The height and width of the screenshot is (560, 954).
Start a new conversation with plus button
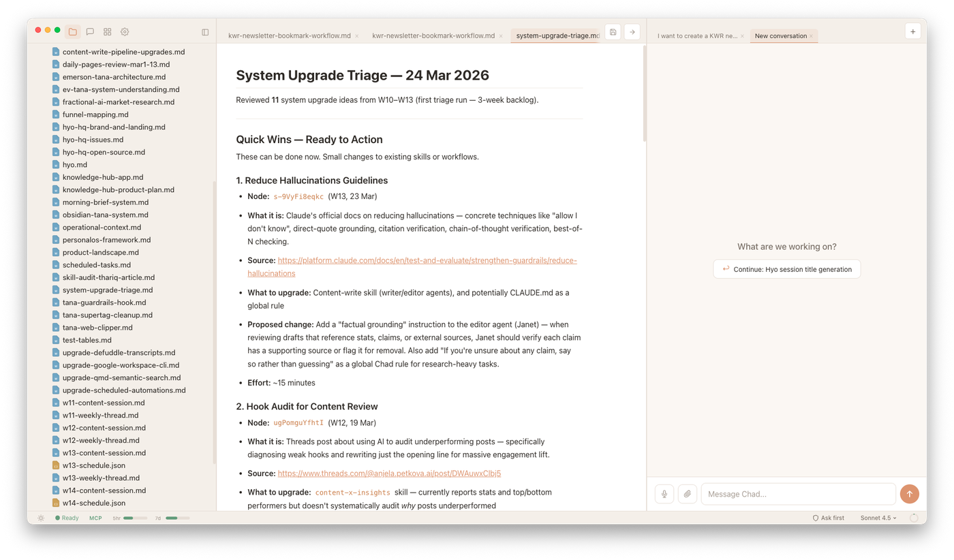pyautogui.click(x=913, y=31)
